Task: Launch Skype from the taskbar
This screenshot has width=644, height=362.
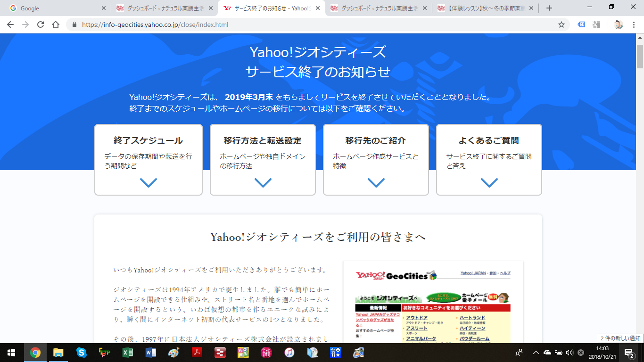Action: [x=81, y=353]
